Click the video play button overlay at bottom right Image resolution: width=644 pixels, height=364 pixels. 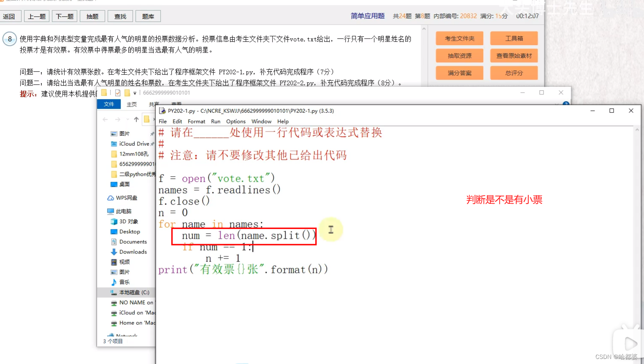pyautogui.click(x=630, y=343)
